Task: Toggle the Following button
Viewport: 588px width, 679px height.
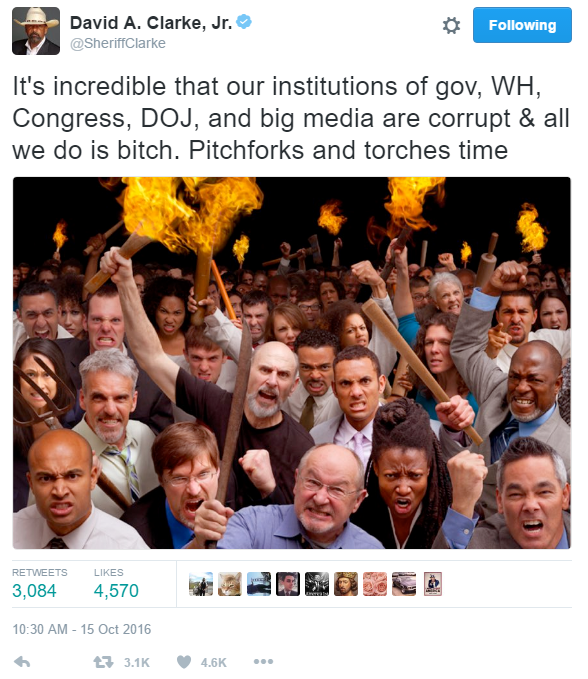Action: 522,25
